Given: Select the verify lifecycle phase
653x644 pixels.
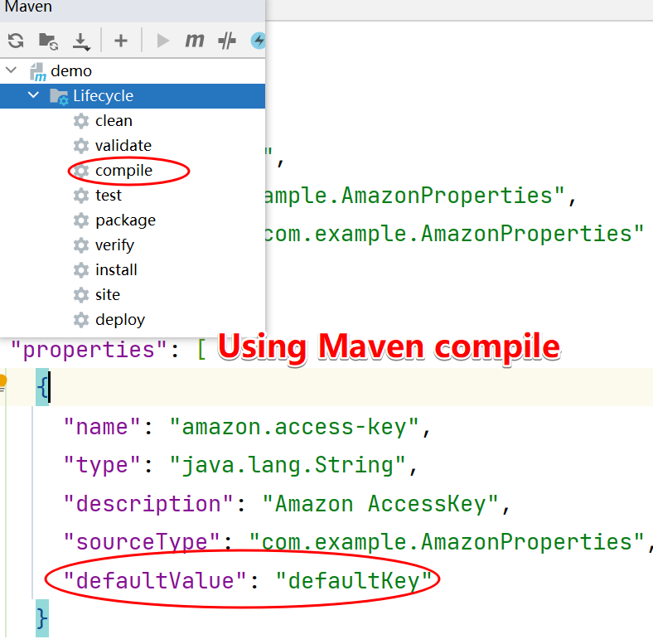Looking at the screenshot, I should [x=114, y=245].
